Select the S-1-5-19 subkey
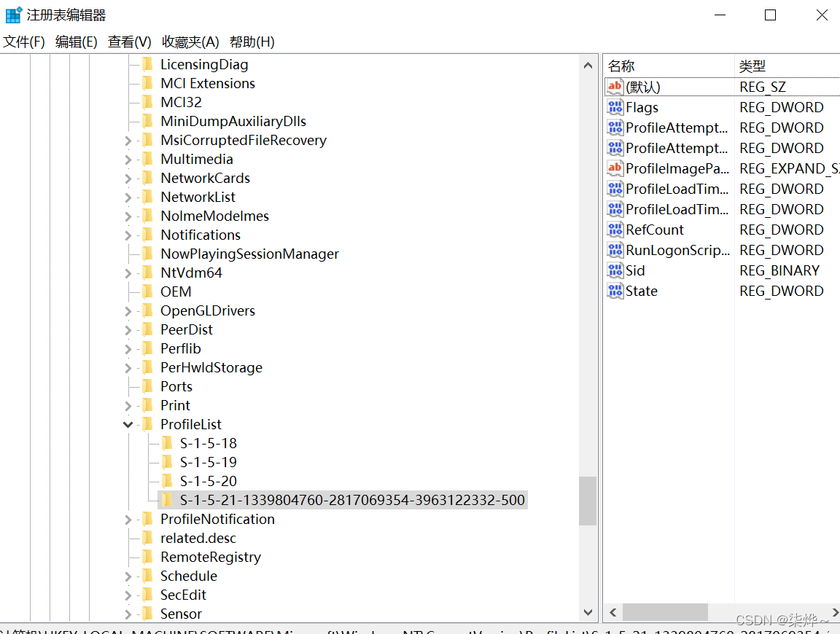Viewport: 840px width, 634px height. pyautogui.click(x=209, y=461)
